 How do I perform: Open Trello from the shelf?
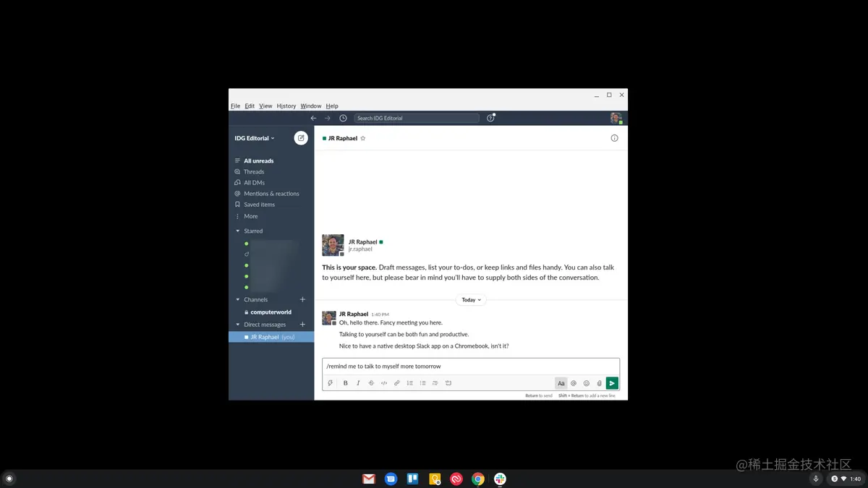click(x=413, y=479)
